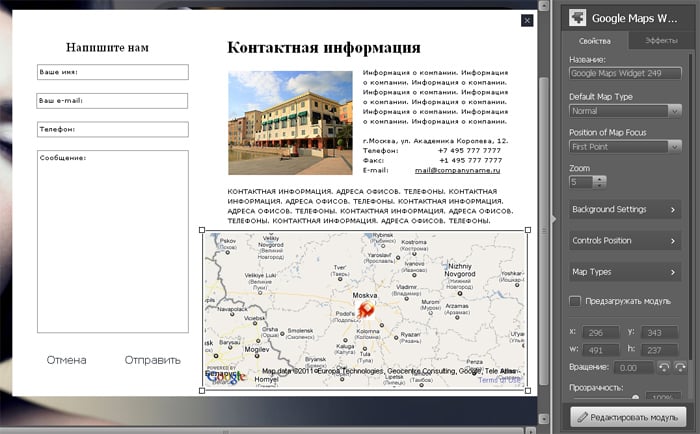Open Position of Map Focus dropdown
The image size is (700, 434).
click(625, 146)
